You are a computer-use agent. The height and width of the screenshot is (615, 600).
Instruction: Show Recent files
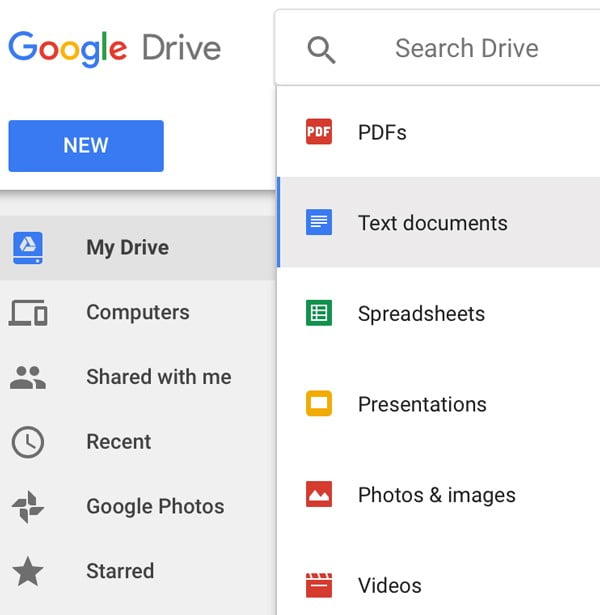[137, 442]
